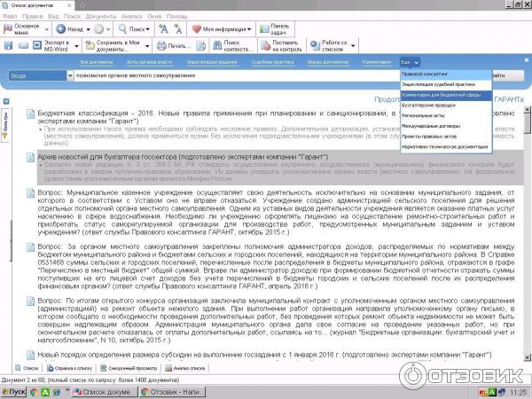The width and height of the screenshot is (532, 399).
Task: Open the Назад history dropdown arrow
Action: (88, 29)
